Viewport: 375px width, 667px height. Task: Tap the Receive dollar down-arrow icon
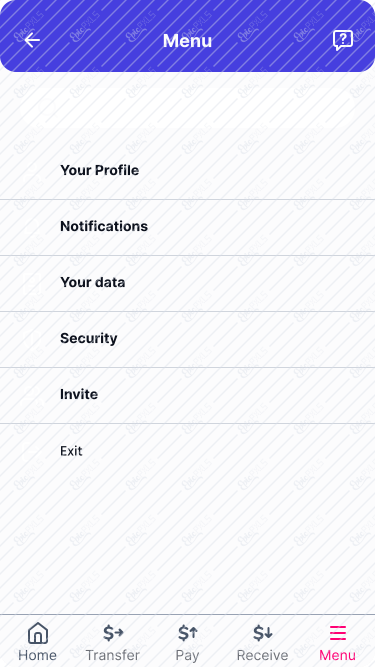262,633
